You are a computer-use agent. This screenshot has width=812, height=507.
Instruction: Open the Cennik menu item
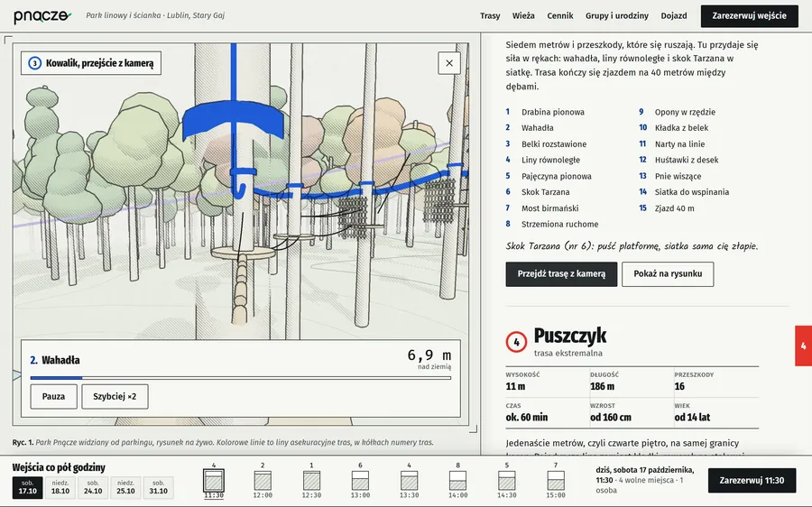click(559, 15)
